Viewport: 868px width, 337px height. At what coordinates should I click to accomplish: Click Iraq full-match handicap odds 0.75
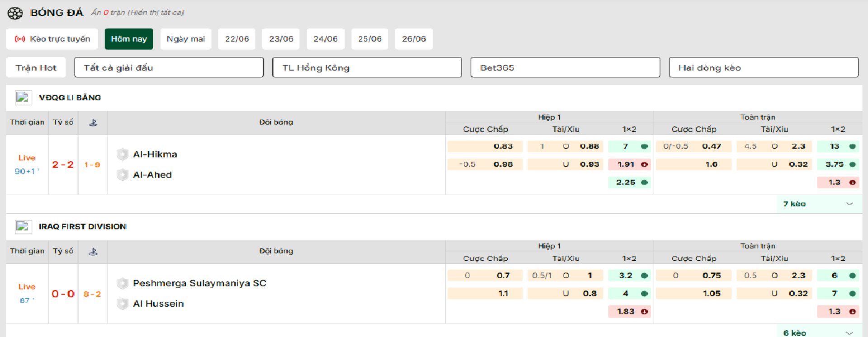(x=693, y=276)
